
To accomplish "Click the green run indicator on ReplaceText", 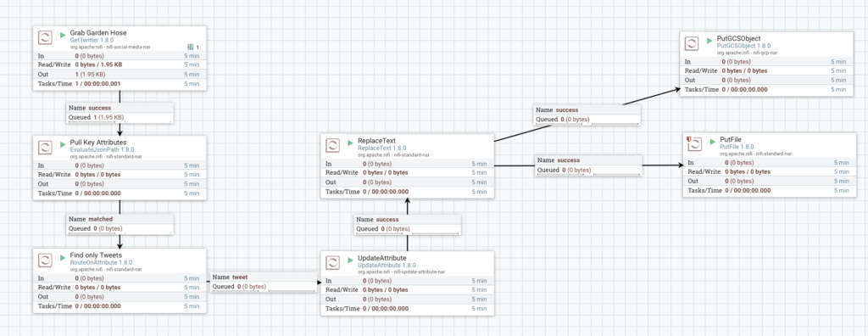I will 350,143.
